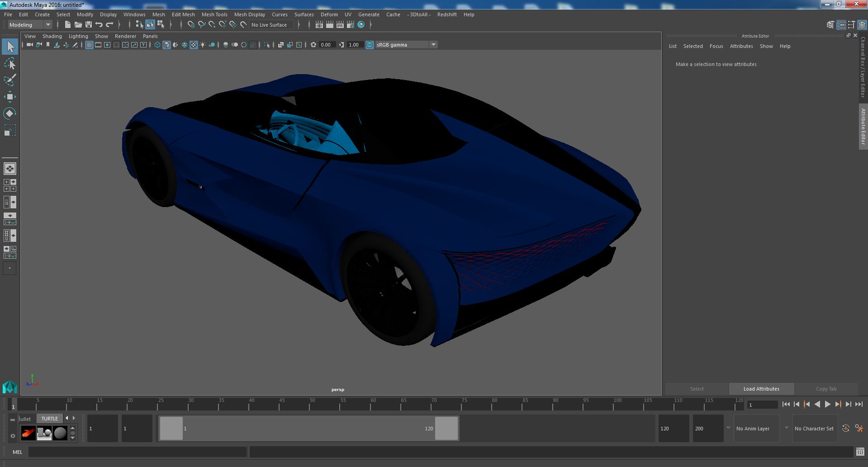Click the Copy Tab button

pos(826,389)
